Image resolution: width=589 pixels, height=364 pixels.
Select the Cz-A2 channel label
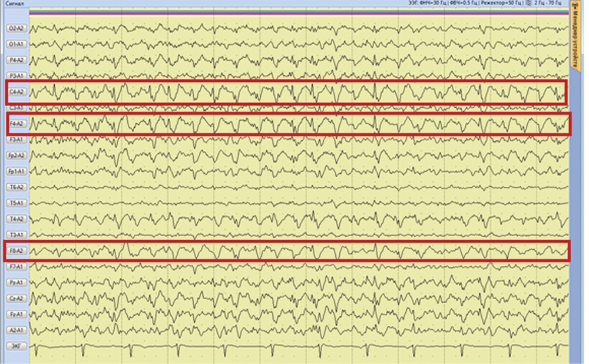coord(15,299)
